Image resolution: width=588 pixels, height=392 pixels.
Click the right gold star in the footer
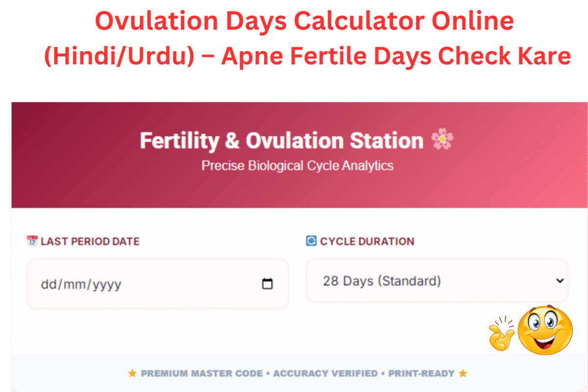pos(463,373)
